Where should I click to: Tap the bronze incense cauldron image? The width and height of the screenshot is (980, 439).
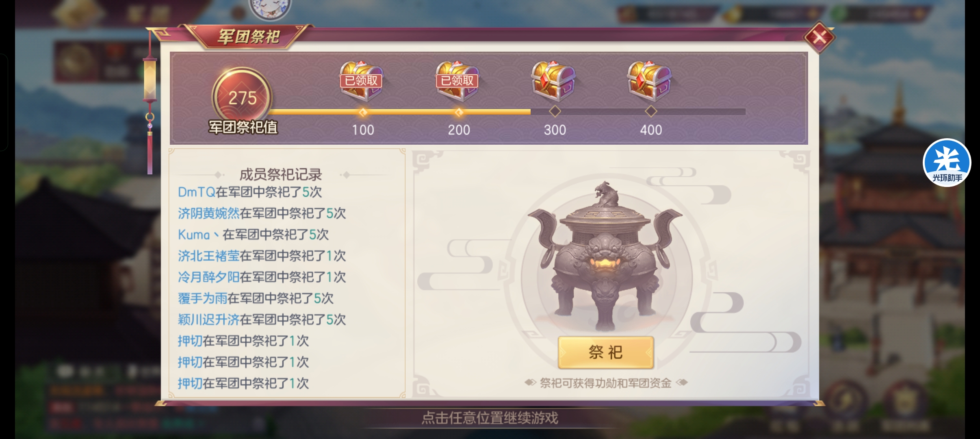pyautogui.click(x=605, y=256)
